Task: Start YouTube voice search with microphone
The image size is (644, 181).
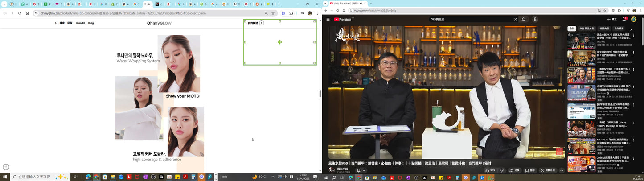Action: pos(535,19)
